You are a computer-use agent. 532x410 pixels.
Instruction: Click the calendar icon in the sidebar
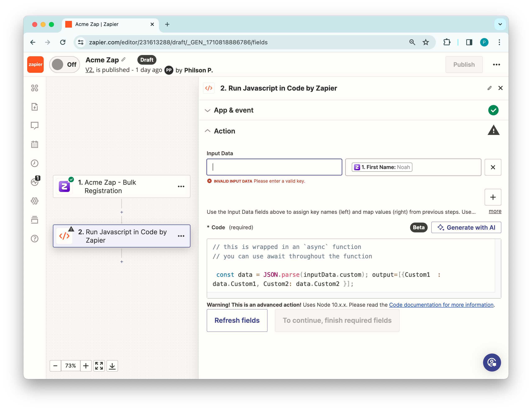coord(35,144)
